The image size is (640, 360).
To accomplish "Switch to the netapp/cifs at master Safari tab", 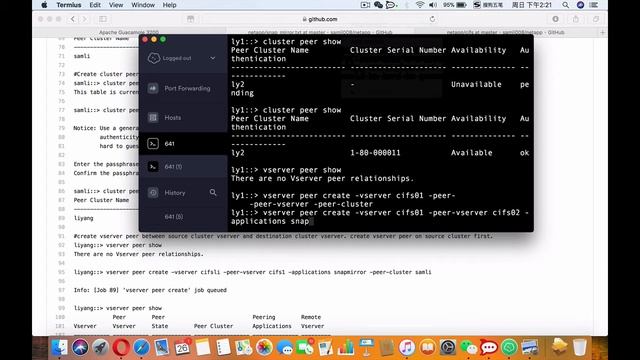I will coord(505,32).
